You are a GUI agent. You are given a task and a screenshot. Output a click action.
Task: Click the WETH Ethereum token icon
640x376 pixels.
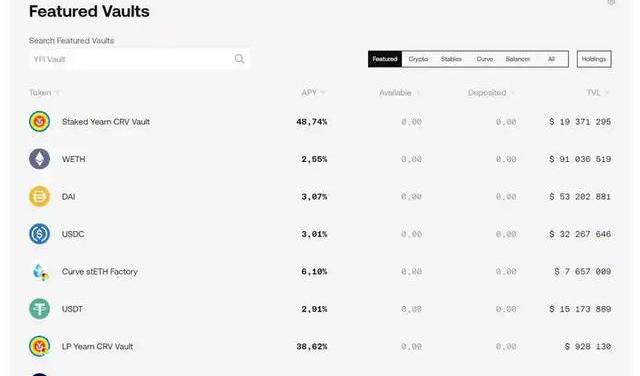point(40,159)
